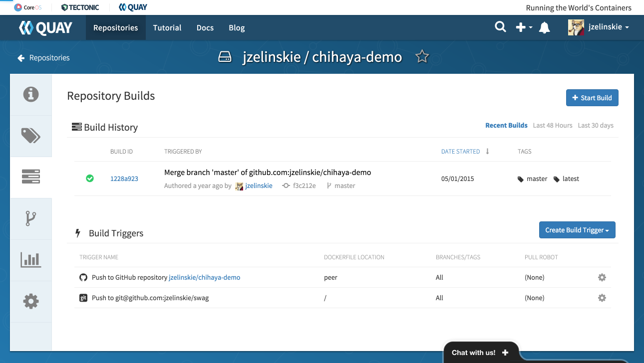
Task: Open the usage logs bar-chart tab
Action: point(31,259)
